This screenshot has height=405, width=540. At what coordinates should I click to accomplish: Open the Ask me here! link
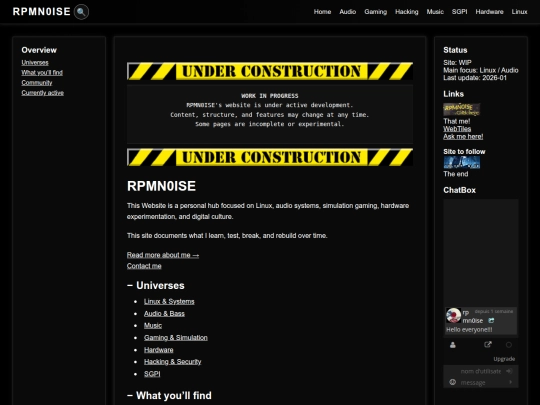coord(463,136)
